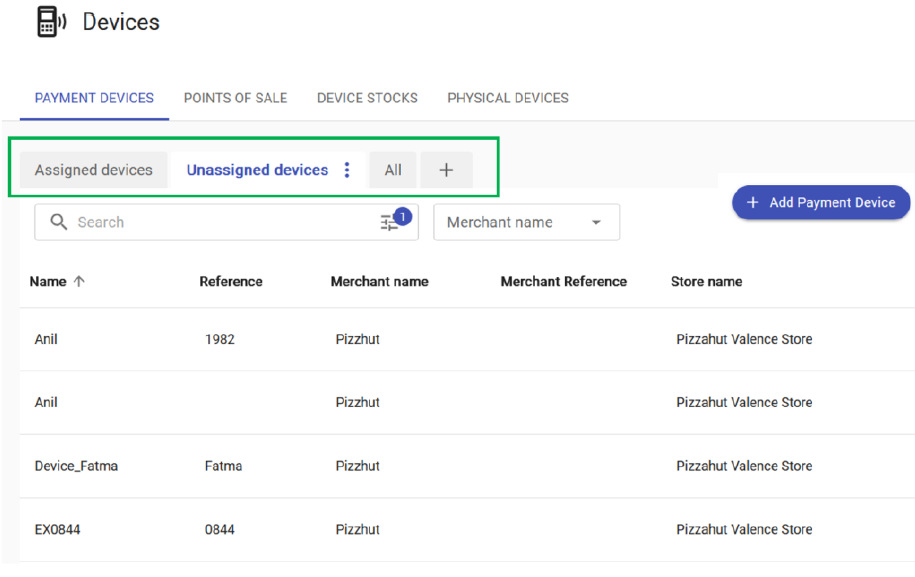Switch to the Points of Sale tab
This screenshot has height=577, width=915.
pos(235,98)
